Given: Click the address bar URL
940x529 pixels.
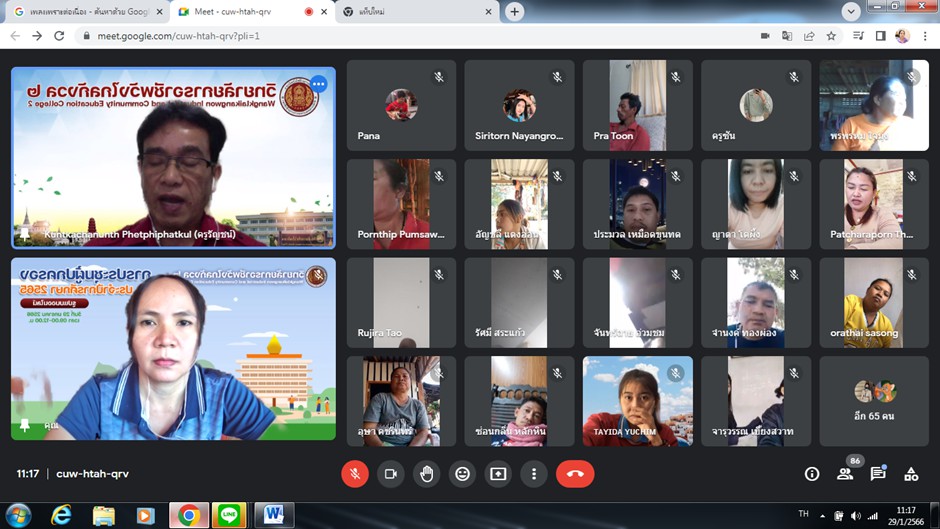Looking at the screenshot, I should pyautogui.click(x=179, y=36).
